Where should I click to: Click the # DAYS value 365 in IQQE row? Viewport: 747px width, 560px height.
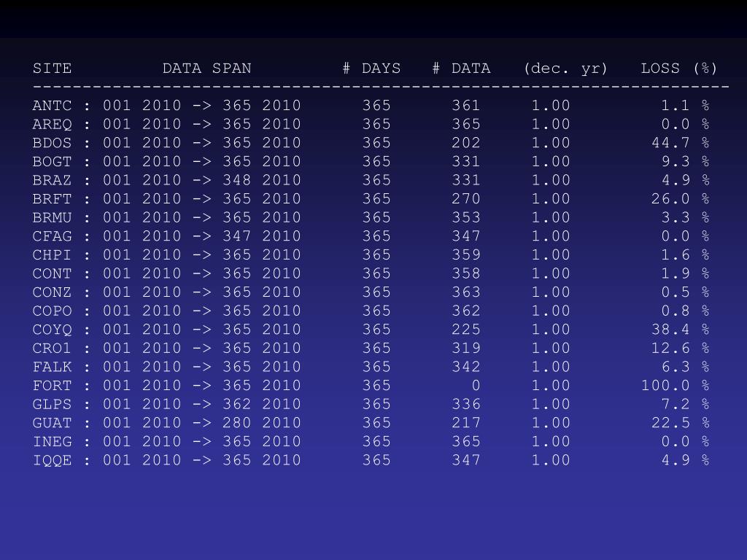pos(376,460)
